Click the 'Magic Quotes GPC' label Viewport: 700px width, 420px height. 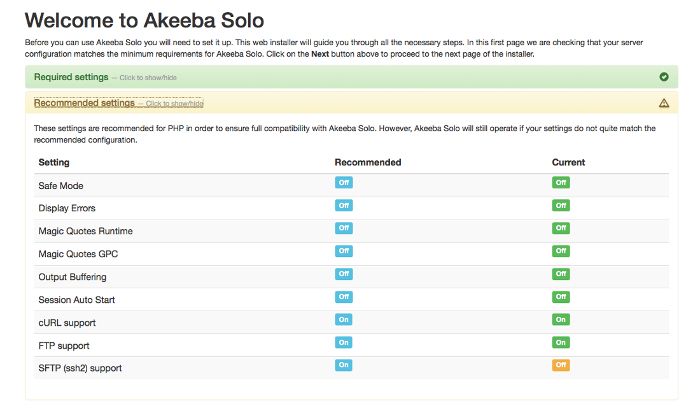click(78, 254)
